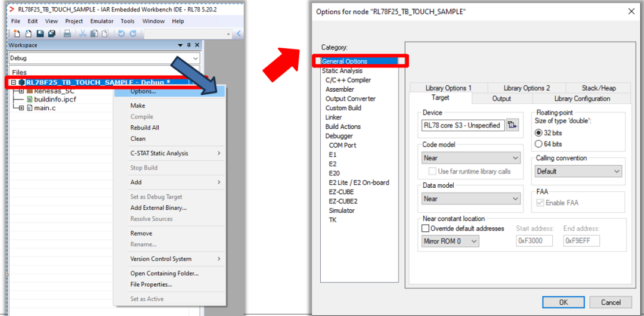Click the Device field showing RL78 core S3
Image resolution: width=644 pixels, height=316 pixels.
[x=463, y=125]
